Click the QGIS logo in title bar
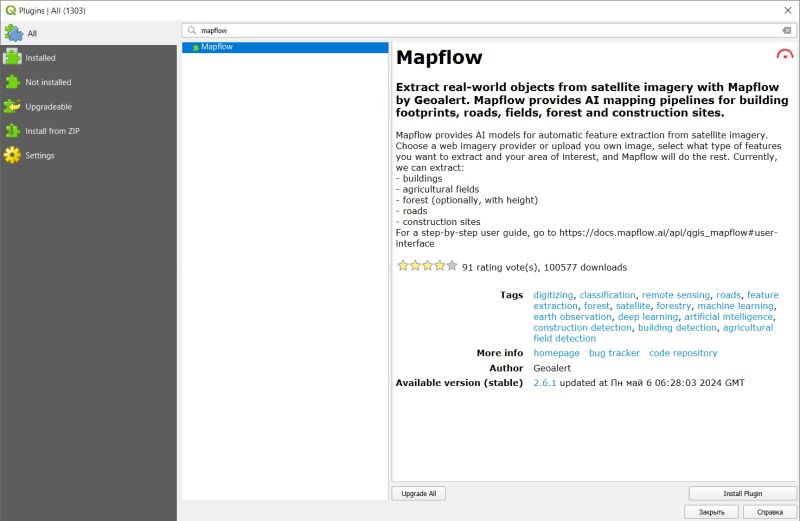Screen dimensions: 800x521 click(x=10, y=10)
